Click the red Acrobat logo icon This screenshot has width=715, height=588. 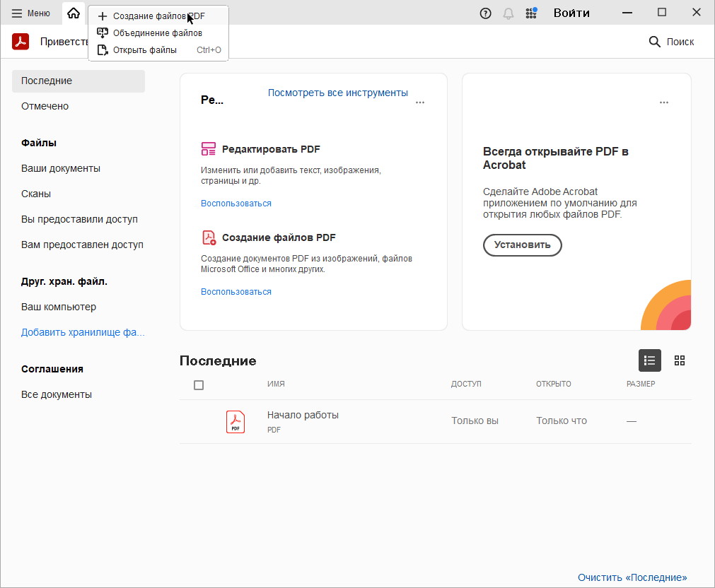(x=21, y=42)
